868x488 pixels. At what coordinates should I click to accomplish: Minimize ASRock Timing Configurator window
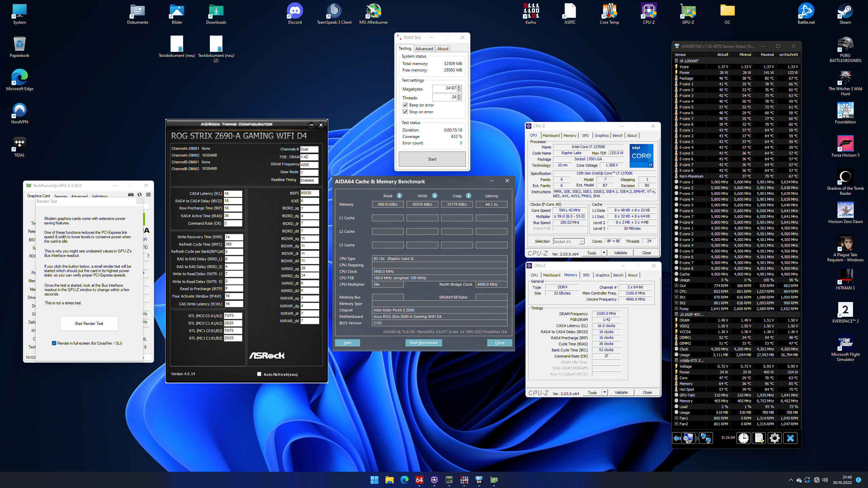click(x=311, y=125)
